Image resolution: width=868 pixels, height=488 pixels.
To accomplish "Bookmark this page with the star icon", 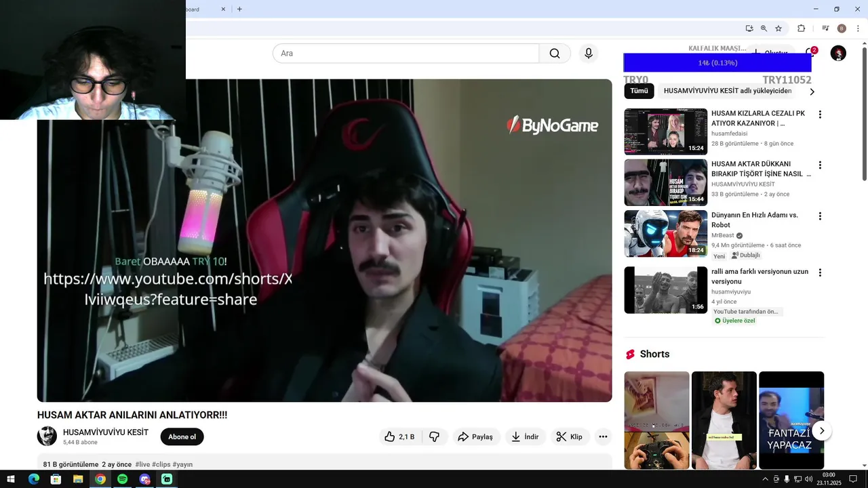I will (778, 28).
